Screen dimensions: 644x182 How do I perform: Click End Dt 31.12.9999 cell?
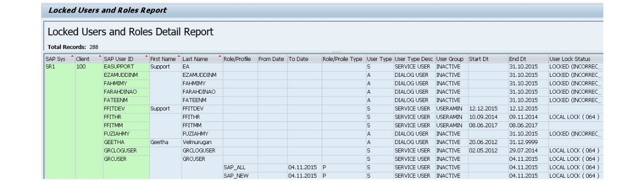[528, 142]
